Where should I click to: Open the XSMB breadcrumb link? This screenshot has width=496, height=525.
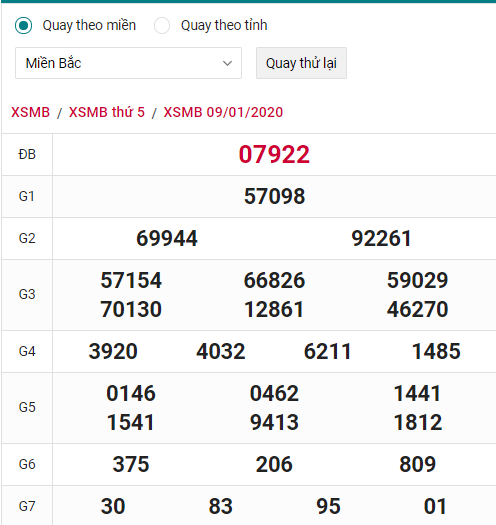coord(30,112)
